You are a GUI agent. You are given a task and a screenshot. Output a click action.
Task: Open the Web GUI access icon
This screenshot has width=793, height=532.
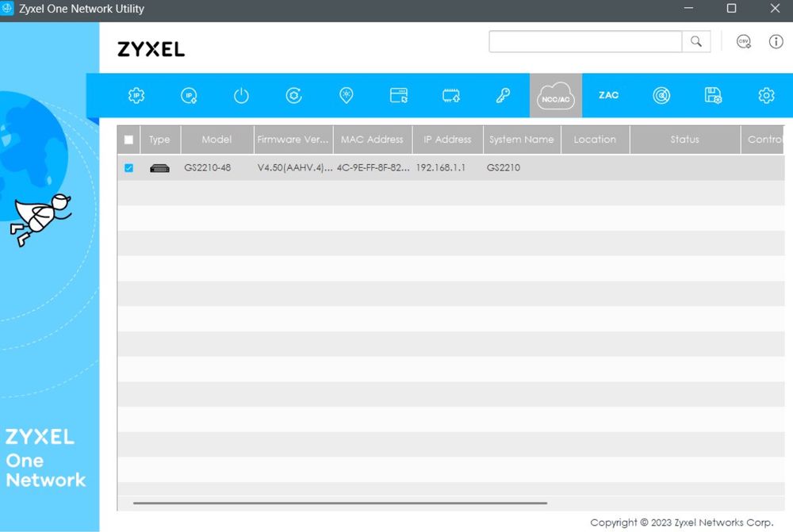(x=399, y=95)
